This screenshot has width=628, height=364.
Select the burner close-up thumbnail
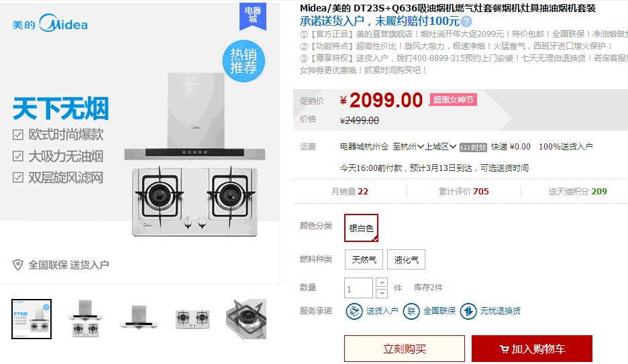click(246, 319)
